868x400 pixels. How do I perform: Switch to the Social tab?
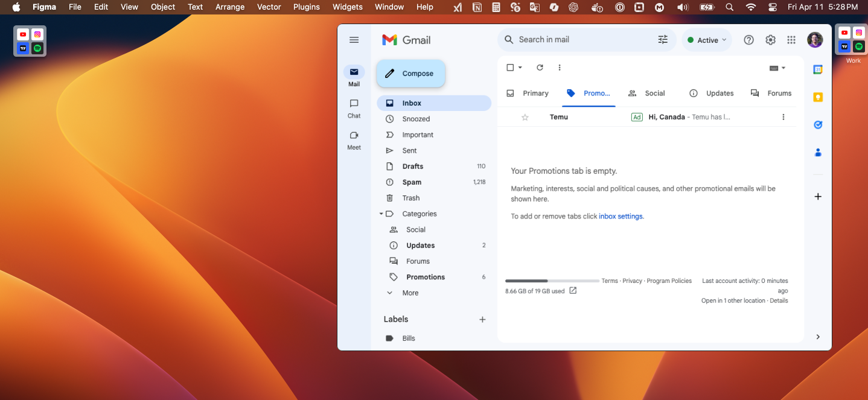647,94
